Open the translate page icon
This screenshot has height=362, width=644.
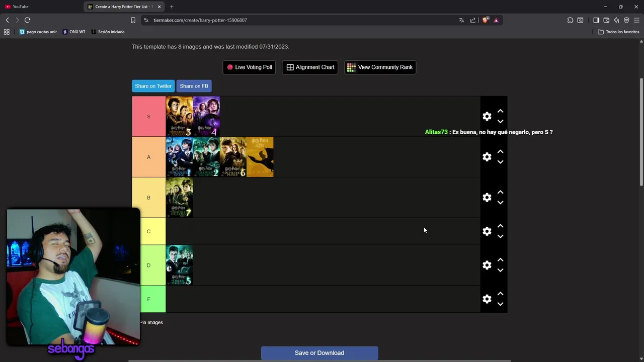pos(461,20)
